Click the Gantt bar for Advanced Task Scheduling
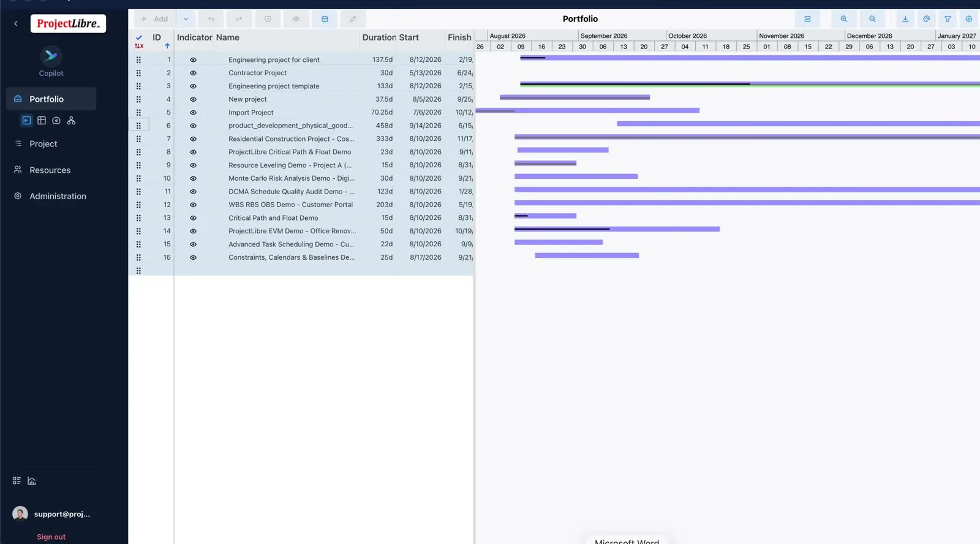The image size is (980, 544). (559, 242)
